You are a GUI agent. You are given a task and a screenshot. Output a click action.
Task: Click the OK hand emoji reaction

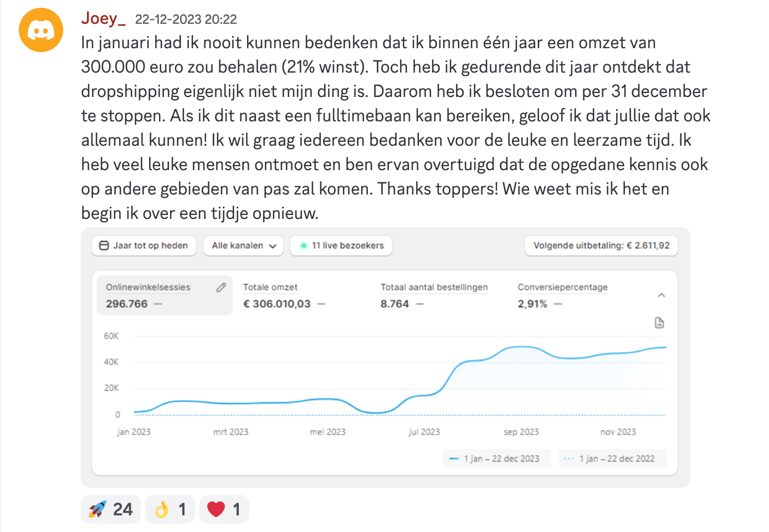pyautogui.click(x=170, y=509)
